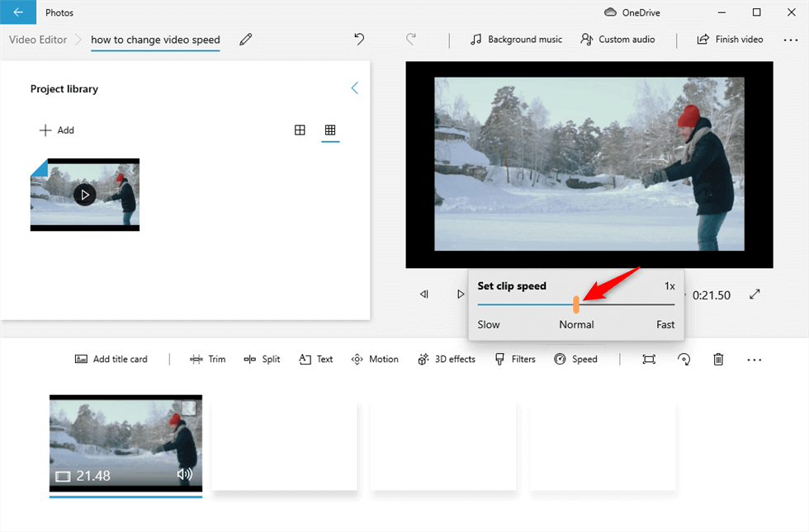This screenshot has width=809, height=532.
Task: Click the audio volume icon on clip
Action: 185,474
